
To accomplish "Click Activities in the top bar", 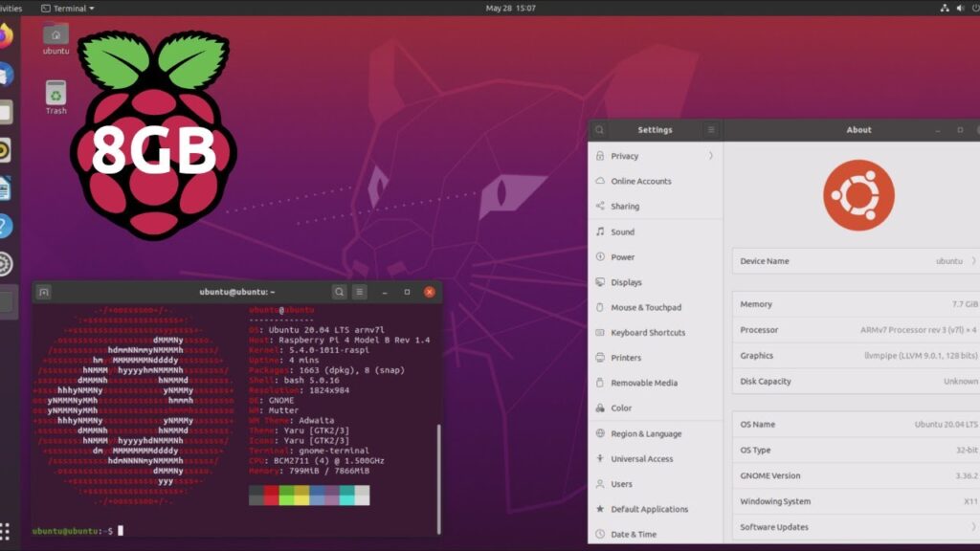I will (x=10, y=9).
